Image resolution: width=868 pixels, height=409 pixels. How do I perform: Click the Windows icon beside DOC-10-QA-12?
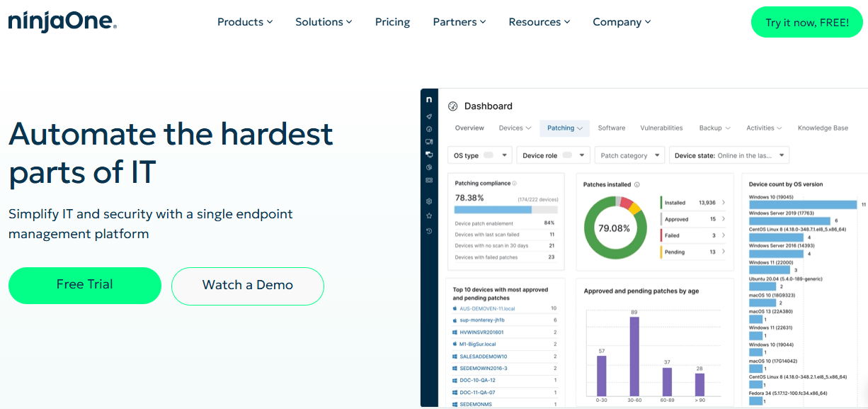point(455,381)
